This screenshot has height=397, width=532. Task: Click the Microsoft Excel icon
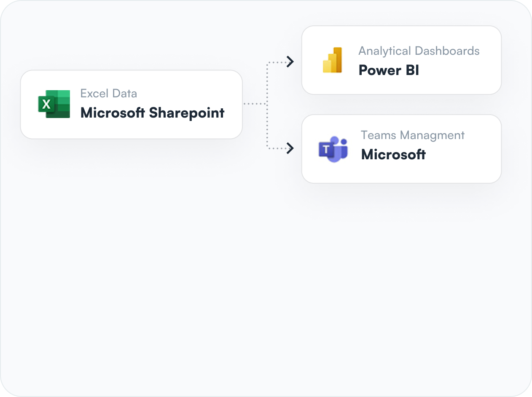pos(55,104)
